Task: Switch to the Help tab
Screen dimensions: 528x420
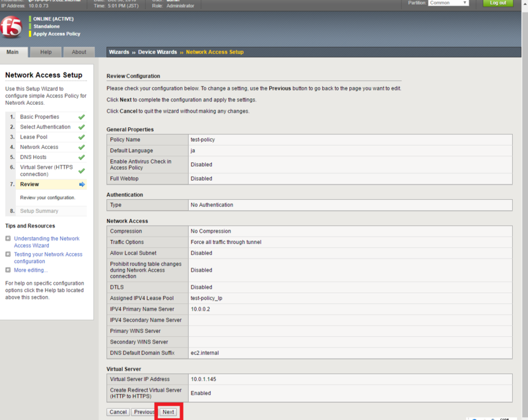Action: [x=46, y=52]
